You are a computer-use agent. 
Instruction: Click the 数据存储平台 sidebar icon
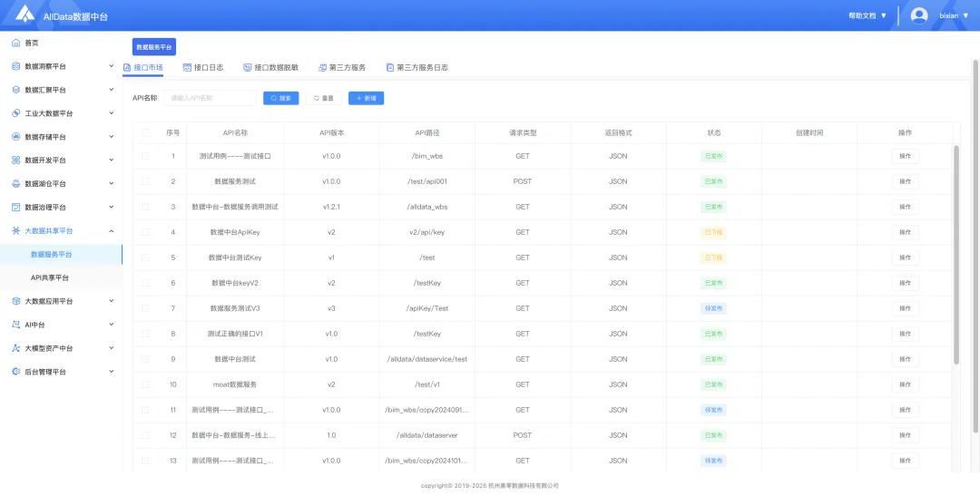coord(16,137)
